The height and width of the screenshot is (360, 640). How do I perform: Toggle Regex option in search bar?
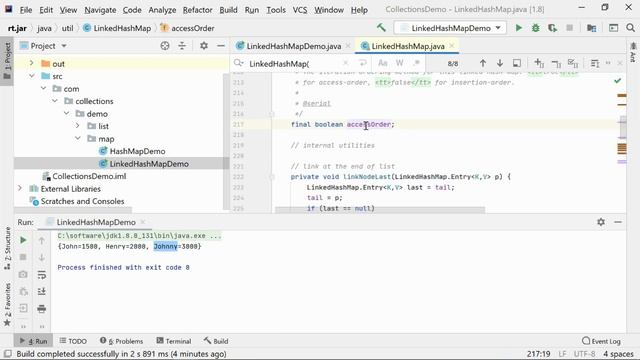[416, 63]
